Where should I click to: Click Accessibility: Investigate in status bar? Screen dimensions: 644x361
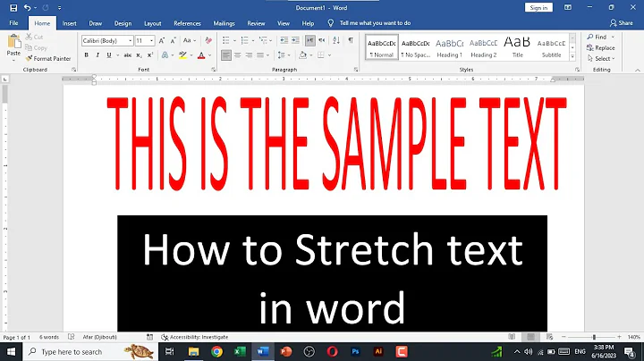[195, 337]
